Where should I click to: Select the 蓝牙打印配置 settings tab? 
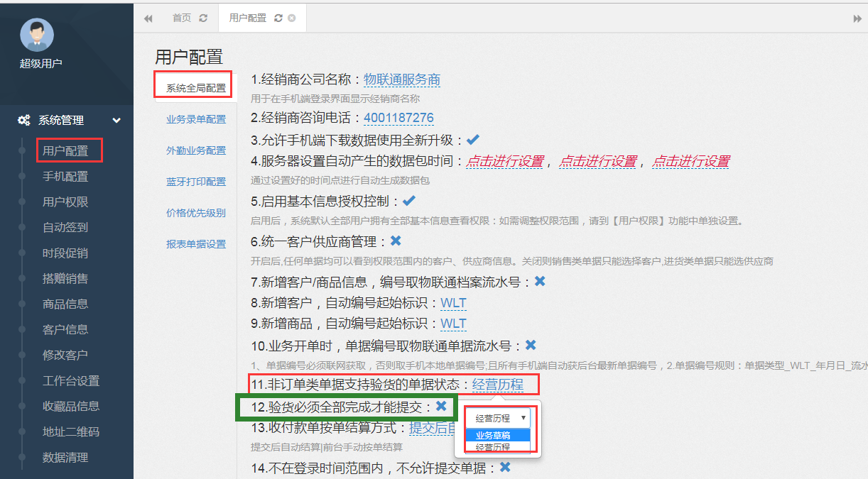[x=196, y=182]
